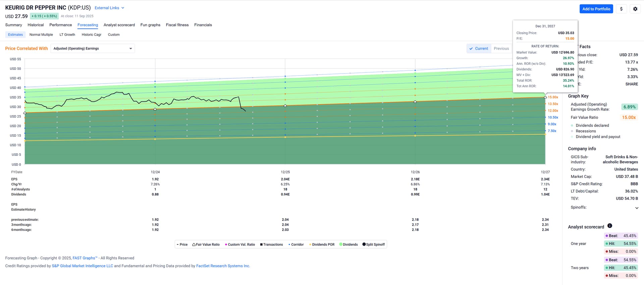Select the Normal Multiple sub-tab

pyautogui.click(x=41, y=35)
